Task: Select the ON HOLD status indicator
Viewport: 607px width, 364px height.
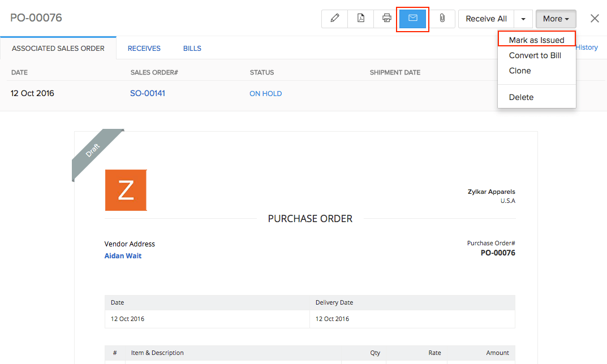Action: (x=265, y=93)
